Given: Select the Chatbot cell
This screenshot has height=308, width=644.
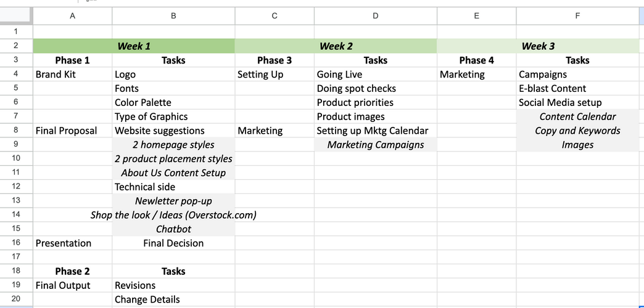Looking at the screenshot, I should pos(173,229).
